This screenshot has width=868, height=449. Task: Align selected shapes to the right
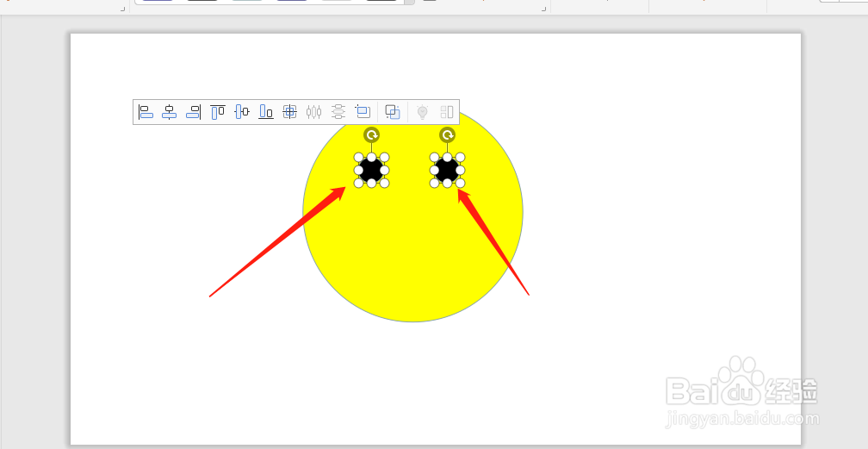pyautogui.click(x=193, y=112)
